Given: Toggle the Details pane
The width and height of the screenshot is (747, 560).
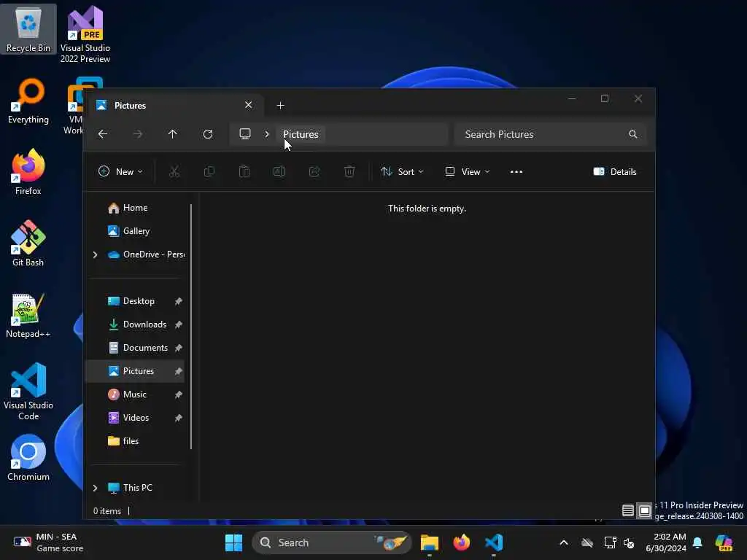Looking at the screenshot, I should (615, 172).
